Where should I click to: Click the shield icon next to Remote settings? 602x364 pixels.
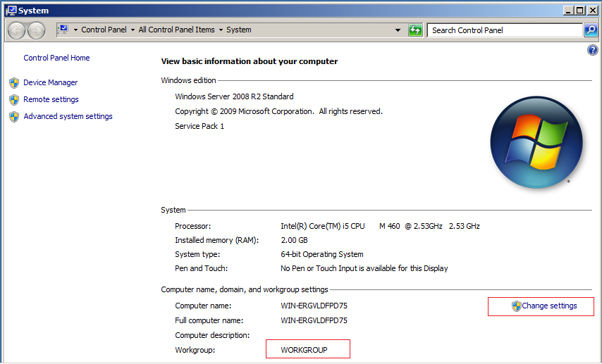14,100
